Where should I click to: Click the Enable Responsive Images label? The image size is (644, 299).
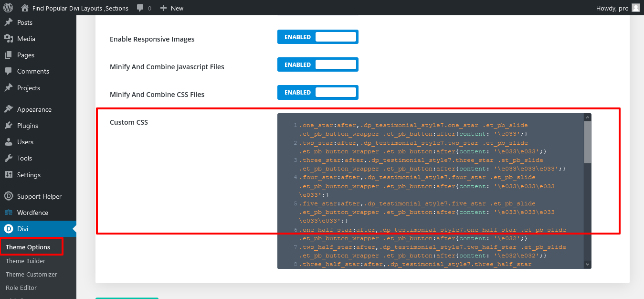click(x=152, y=39)
